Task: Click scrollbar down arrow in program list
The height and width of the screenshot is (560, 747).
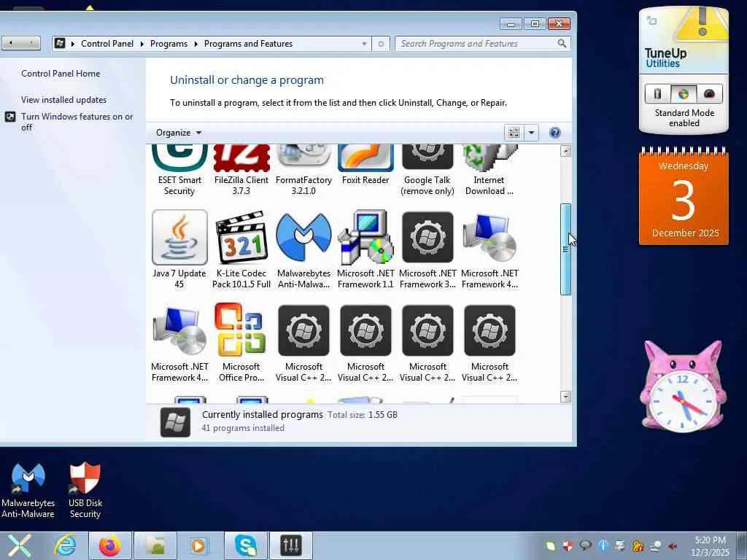Action: tap(565, 396)
